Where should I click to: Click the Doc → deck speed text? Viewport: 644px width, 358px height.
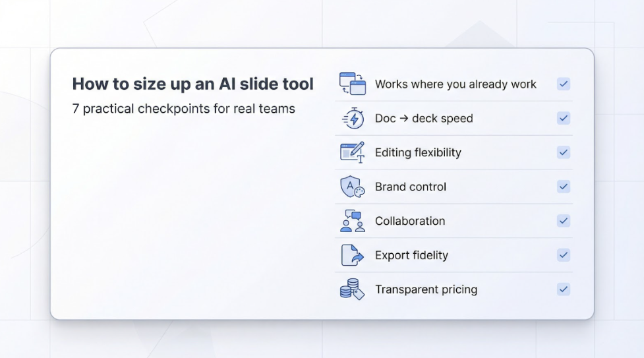click(x=424, y=119)
